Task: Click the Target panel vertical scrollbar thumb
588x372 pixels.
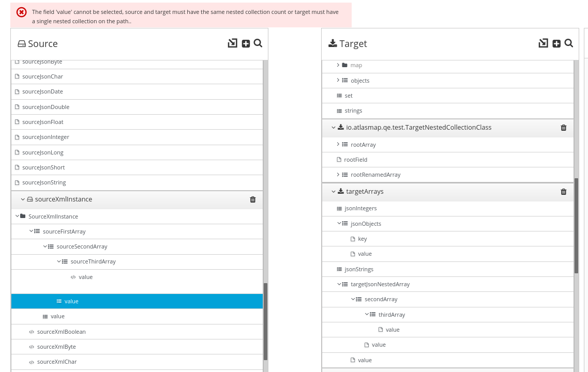Action: [577, 225]
